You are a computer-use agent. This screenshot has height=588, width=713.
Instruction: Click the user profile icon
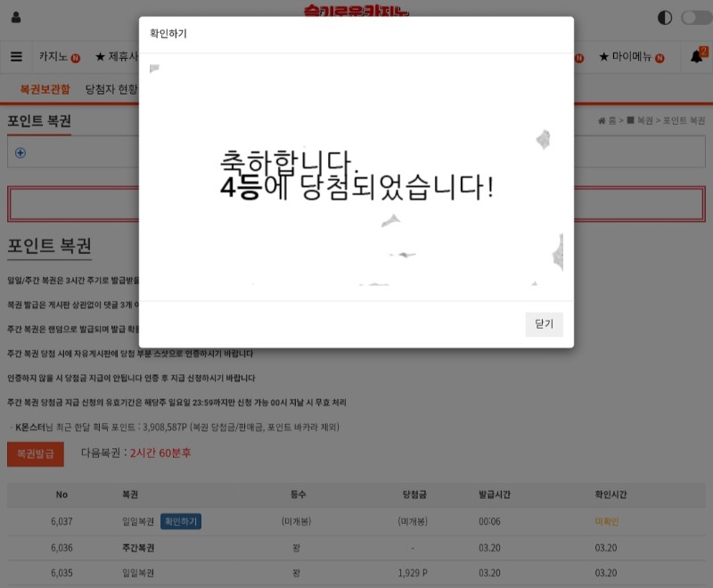click(x=16, y=18)
